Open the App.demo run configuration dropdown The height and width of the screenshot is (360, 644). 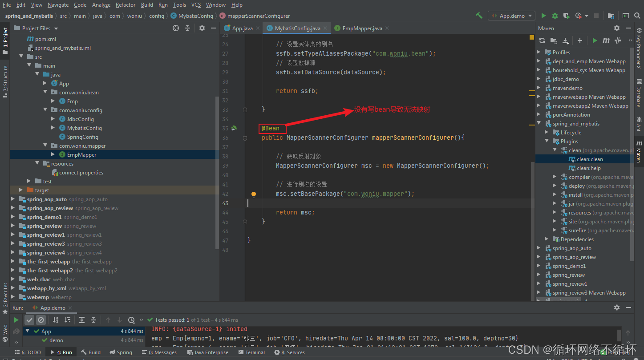[511, 15]
